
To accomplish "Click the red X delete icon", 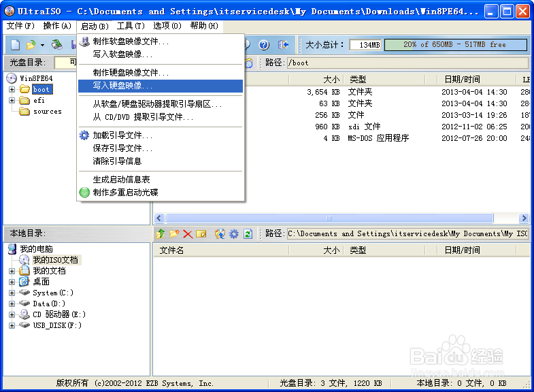I will tap(188, 233).
